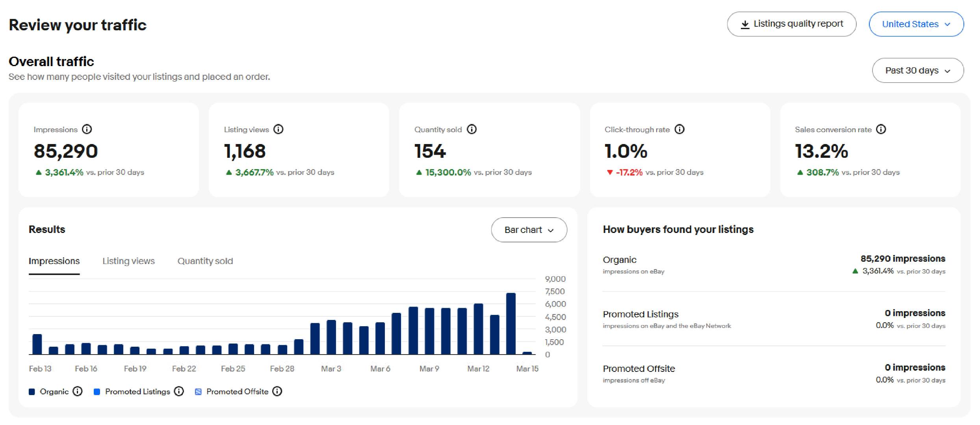Open the United States country dropdown
The width and height of the screenshot is (980, 425).
click(916, 24)
